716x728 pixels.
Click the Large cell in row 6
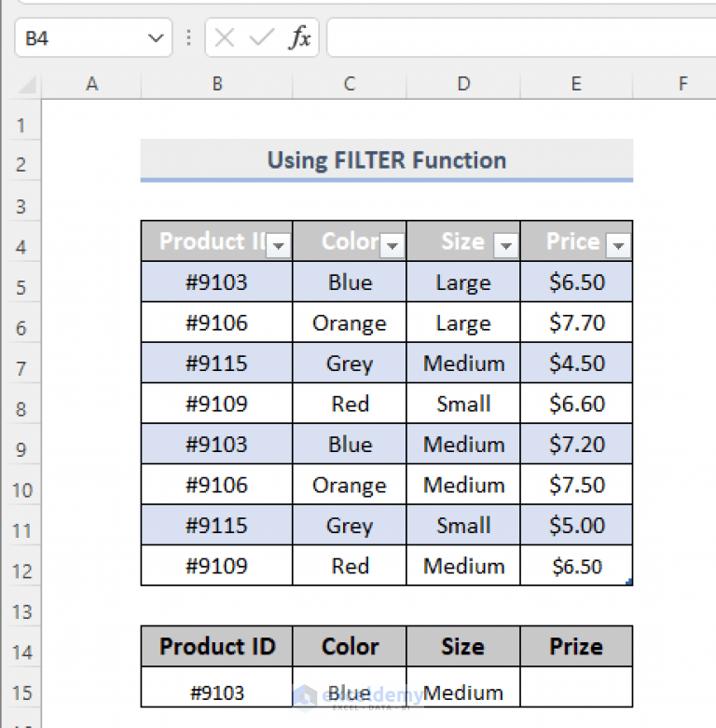(x=463, y=323)
